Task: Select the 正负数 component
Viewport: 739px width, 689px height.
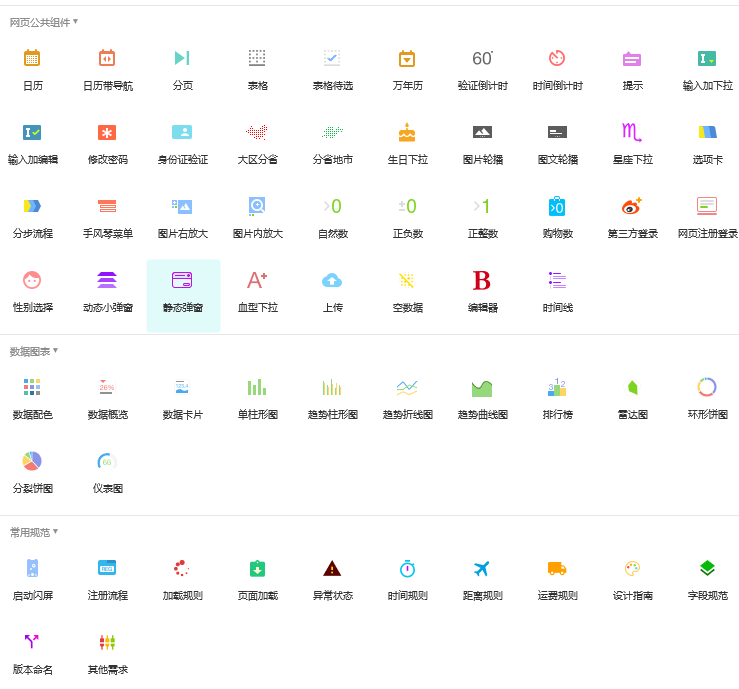Action: point(407,206)
